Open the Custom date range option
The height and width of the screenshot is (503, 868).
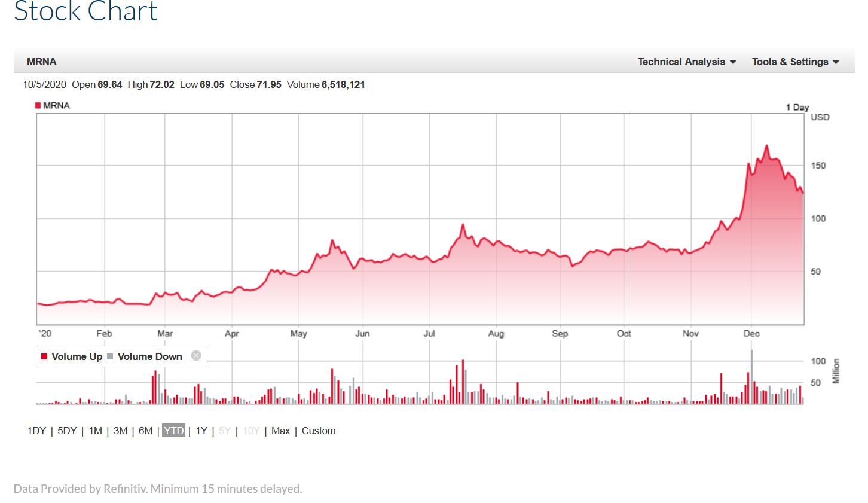pos(319,431)
